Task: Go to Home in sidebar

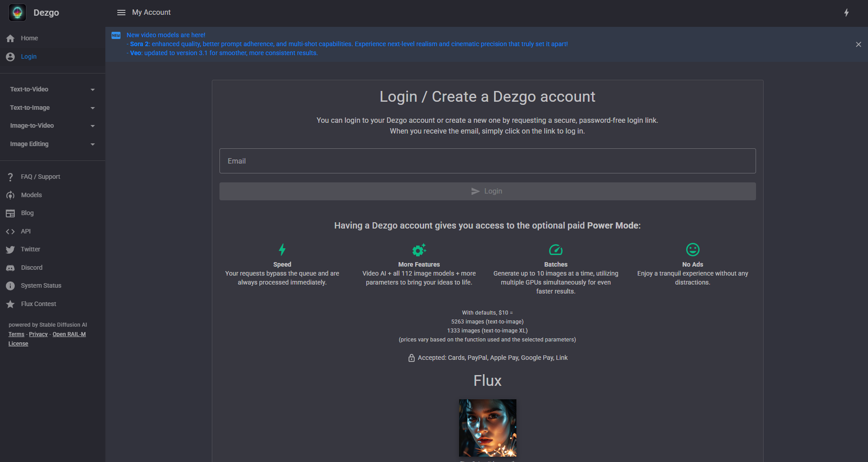Action: (29, 38)
